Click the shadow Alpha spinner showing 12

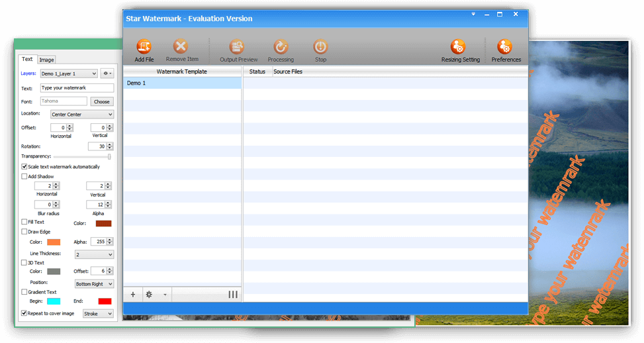[99, 205]
